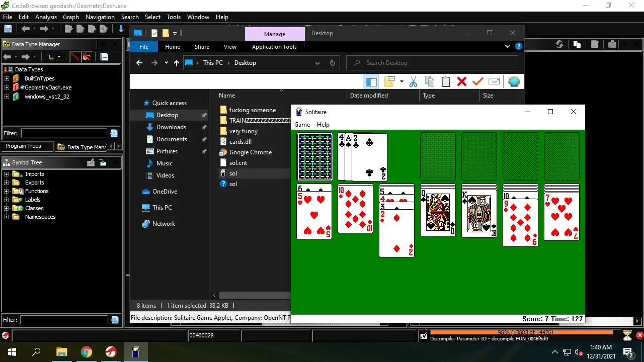The width and height of the screenshot is (644, 362).
Task: Expand the Classes folder in Symbol Tree
Action: tap(7, 208)
